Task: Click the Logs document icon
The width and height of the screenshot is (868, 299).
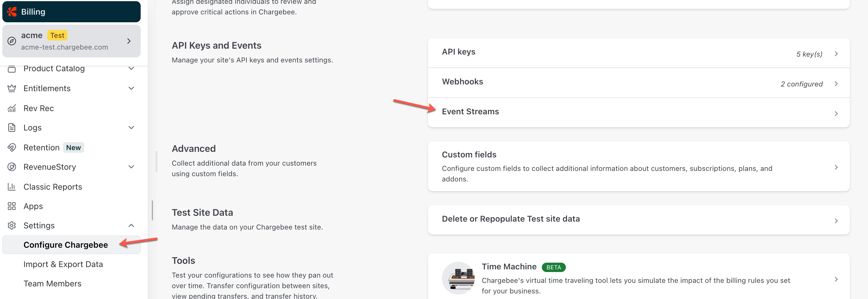Action: 12,128
